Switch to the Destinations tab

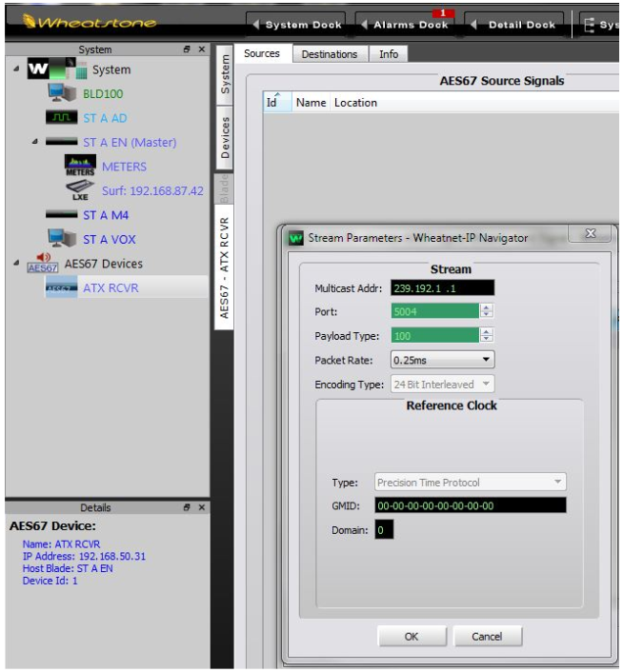[x=330, y=54]
